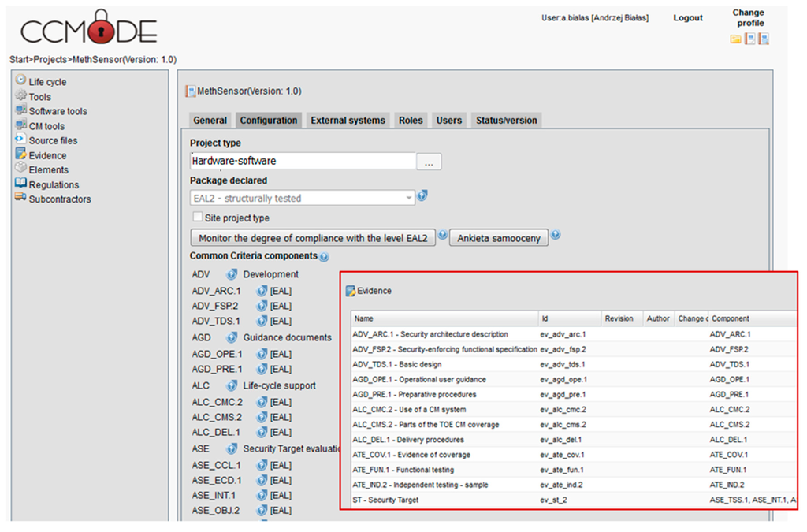Click the folder icon under Change profile
This screenshot has height=532, width=807.
coord(735,39)
